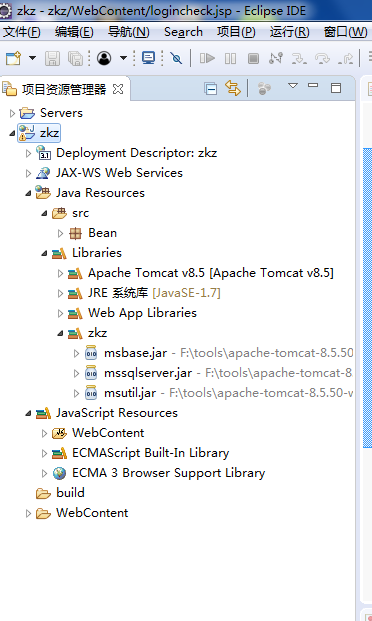Click the Save All toolbar icon
Screen dimensions: 372x621
point(75,59)
